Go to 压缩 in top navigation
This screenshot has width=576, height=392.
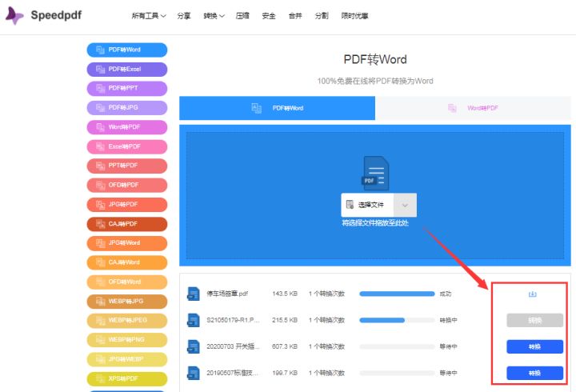(x=242, y=16)
